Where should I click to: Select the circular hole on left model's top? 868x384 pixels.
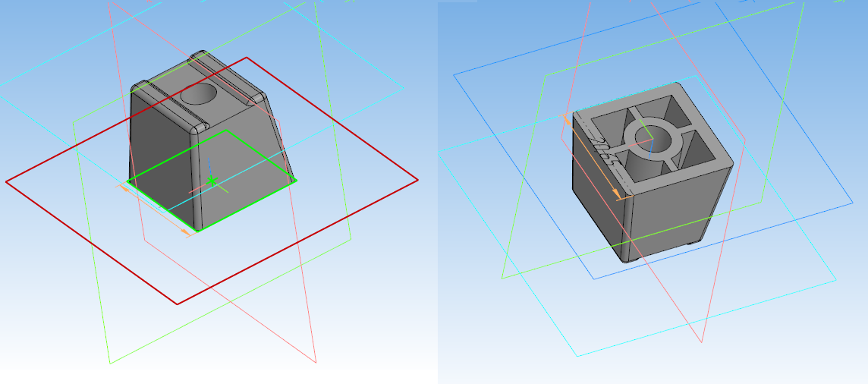pos(199,93)
